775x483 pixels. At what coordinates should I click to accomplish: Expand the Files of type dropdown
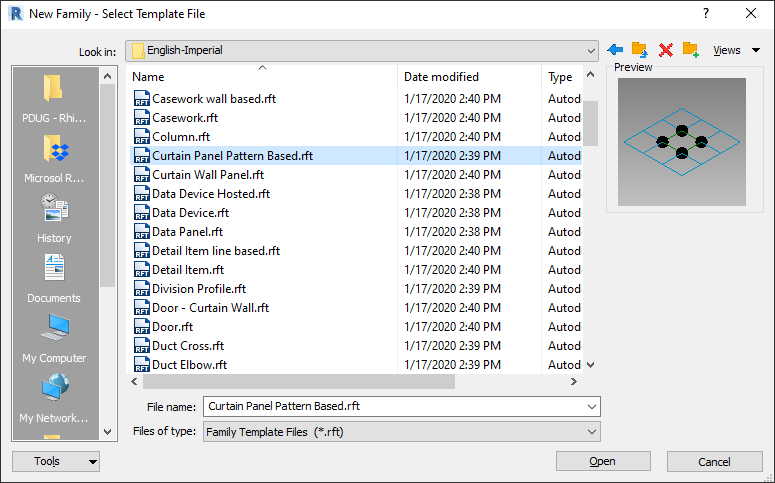click(592, 432)
